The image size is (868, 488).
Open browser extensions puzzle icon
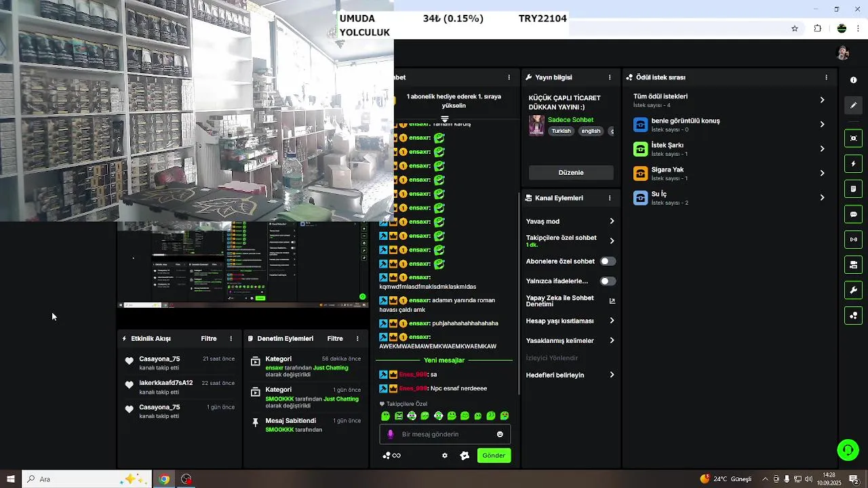pos(817,28)
